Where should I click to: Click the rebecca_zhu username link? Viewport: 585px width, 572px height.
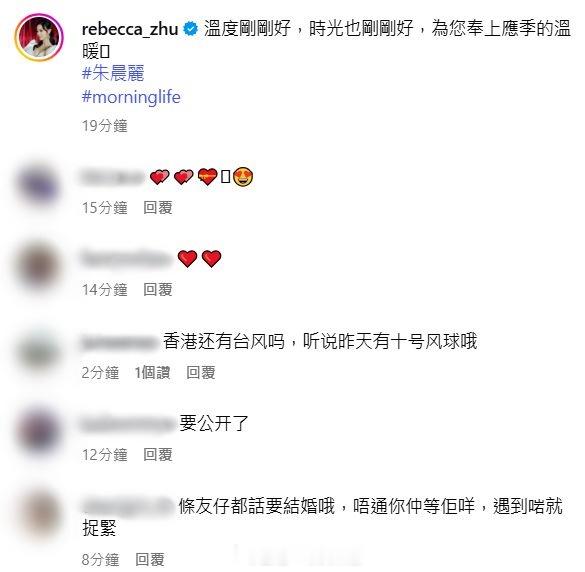pyautogui.click(x=130, y=29)
